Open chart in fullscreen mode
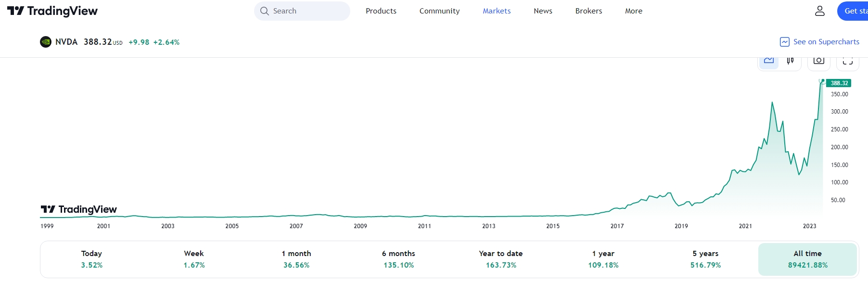Viewport: 868px width, 296px height. coord(847,61)
